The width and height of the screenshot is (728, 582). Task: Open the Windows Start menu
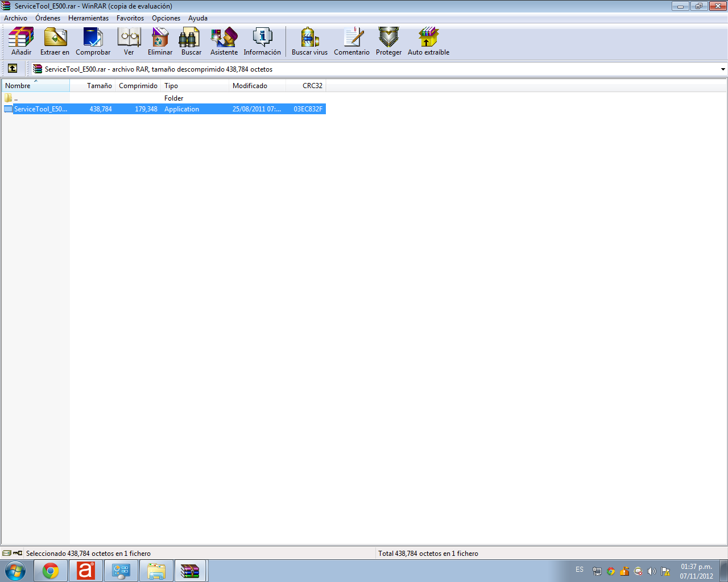tap(15, 571)
